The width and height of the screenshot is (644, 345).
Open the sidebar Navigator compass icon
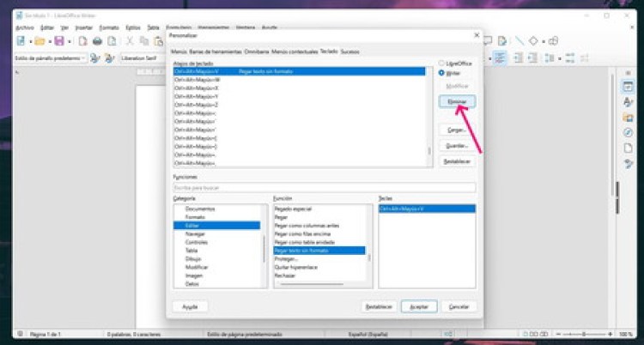tap(628, 133)
